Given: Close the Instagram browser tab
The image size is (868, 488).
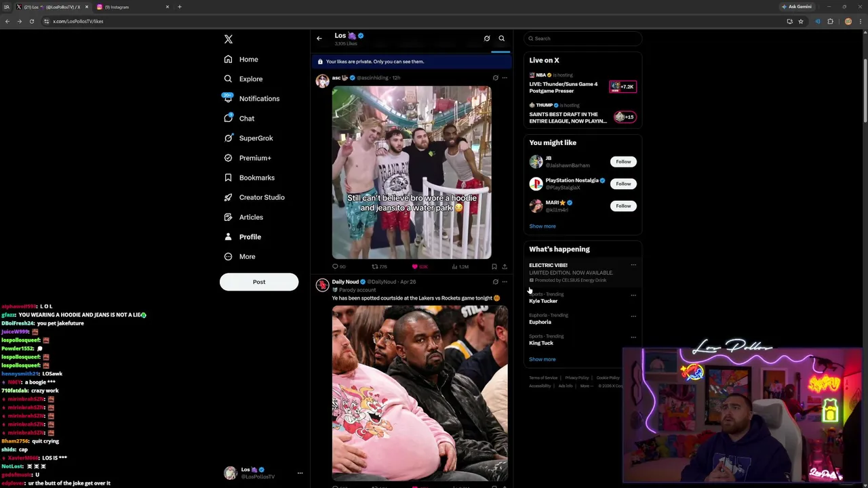Looking at the screenshot, I should pyautogui.click(x=167, y=7).
